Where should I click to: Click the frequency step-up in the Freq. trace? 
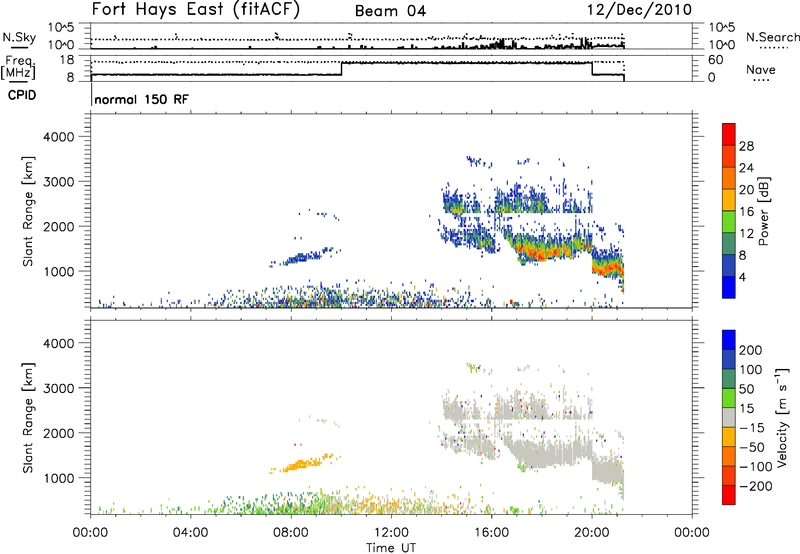pos(341,68)
